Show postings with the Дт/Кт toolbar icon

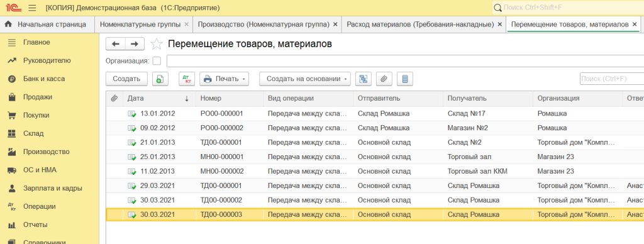187,79
